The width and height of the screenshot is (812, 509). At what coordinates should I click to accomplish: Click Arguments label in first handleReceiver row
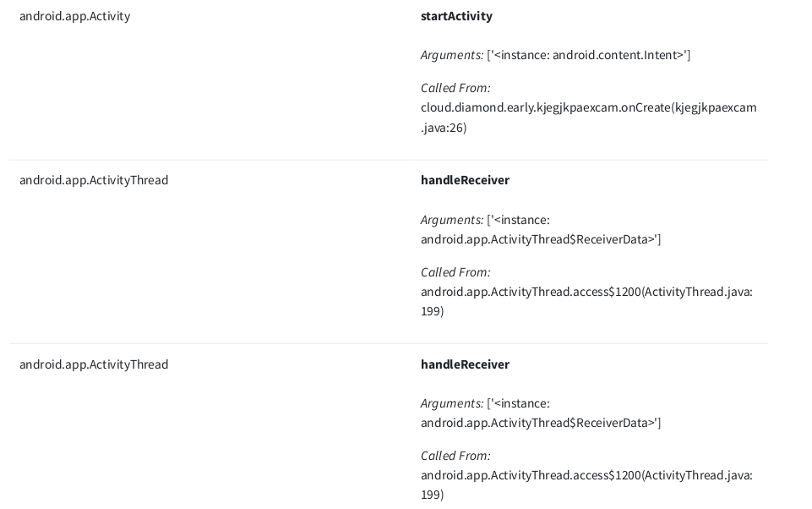coord(451,220)
